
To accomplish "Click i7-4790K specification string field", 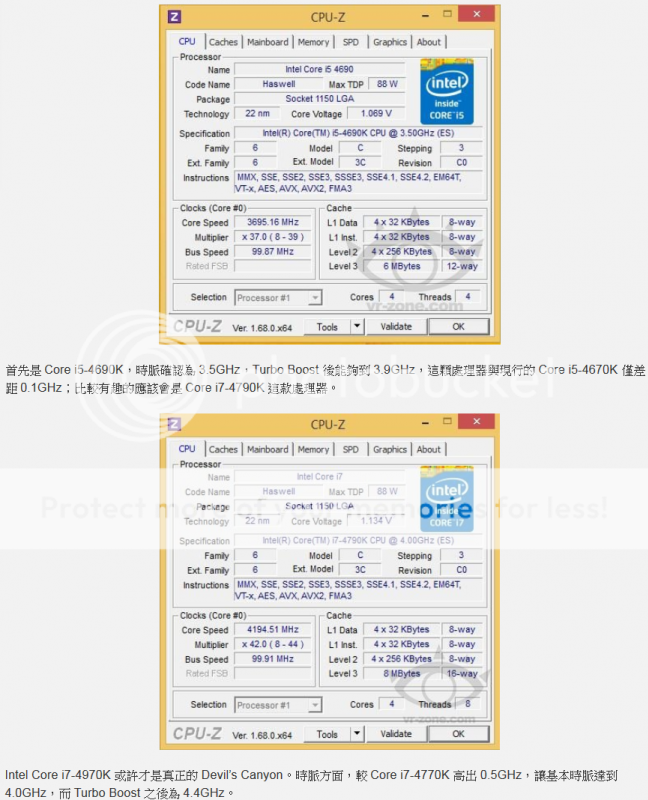I will point(358,540).
